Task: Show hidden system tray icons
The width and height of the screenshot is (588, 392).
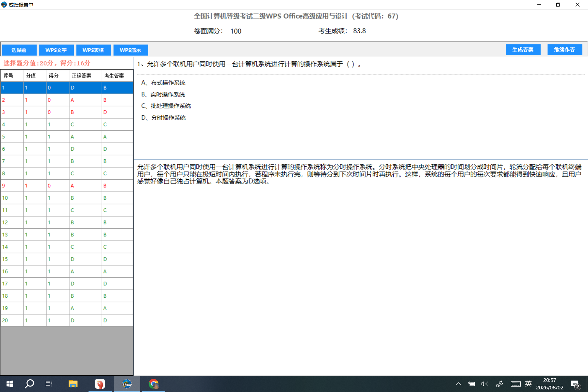Action: pyautogui.click(x=459, y=384)
